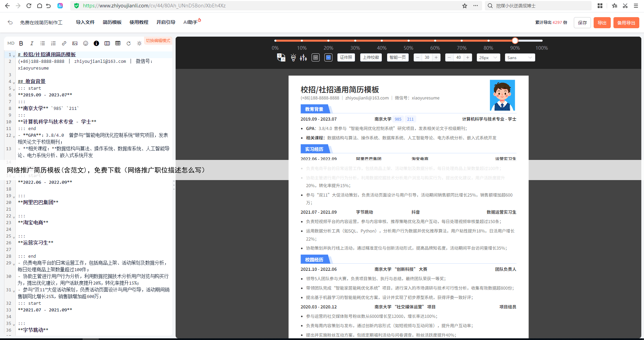
Task: Set the zoom slider to 50%
Action: (408, 41)
